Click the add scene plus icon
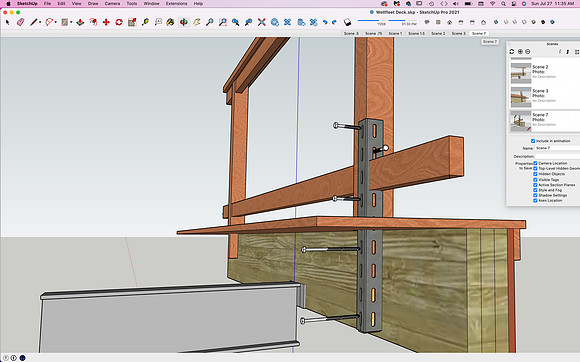This screenshot has height=362, width=580. (x=520, y=51)
